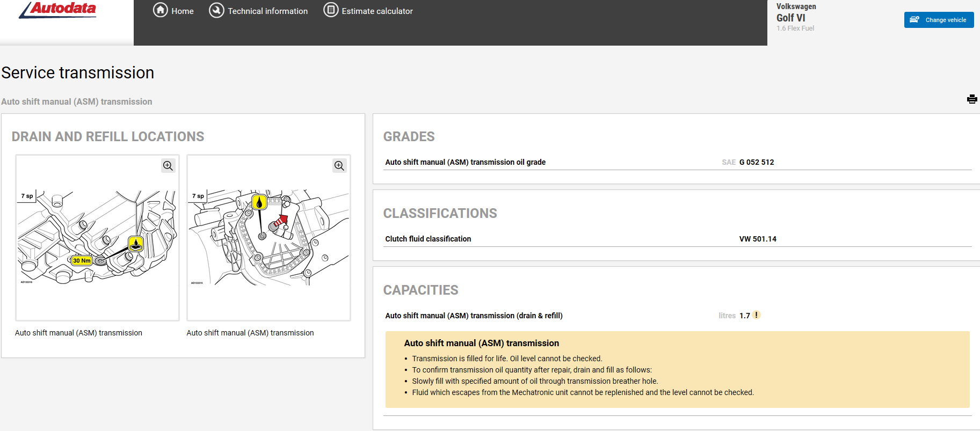This screenshot has height=431, width=980.
Task: Select the ASM transmission oil grade label
Action: pos(465,162)
